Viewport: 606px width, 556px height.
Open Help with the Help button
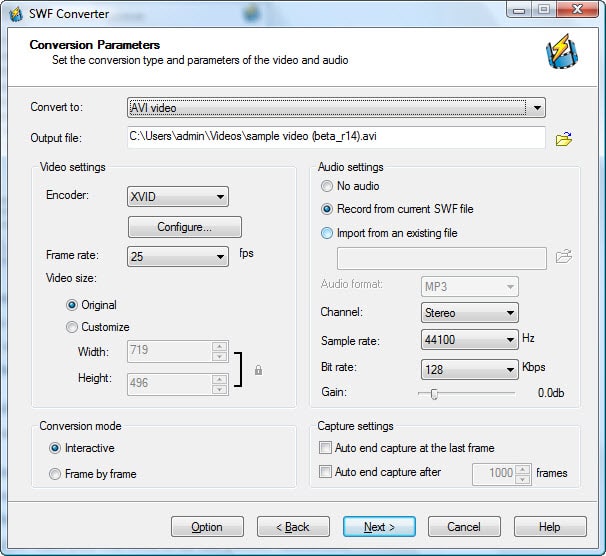coord(550,527)
